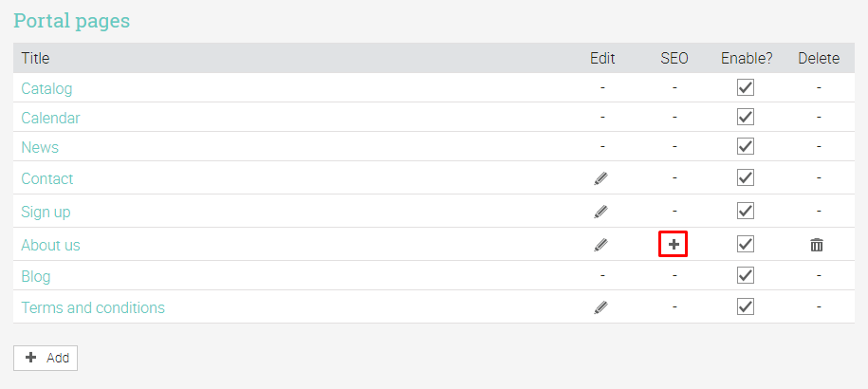Open the Blog page link
The width and height of the screenshot is (868, 389).
pyautogui.click(x=36, y=276)
